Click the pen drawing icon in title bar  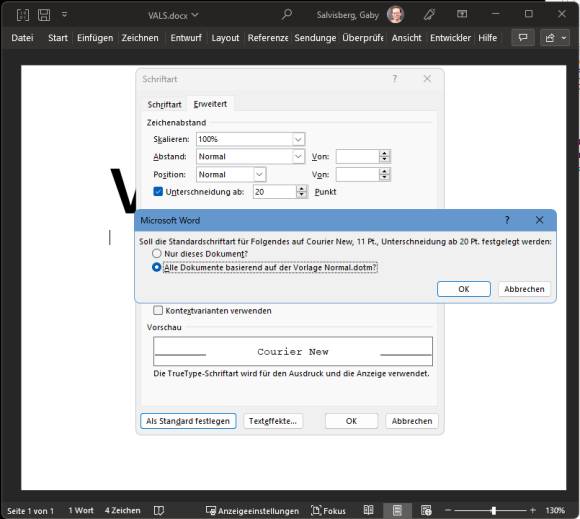[429, 15]
